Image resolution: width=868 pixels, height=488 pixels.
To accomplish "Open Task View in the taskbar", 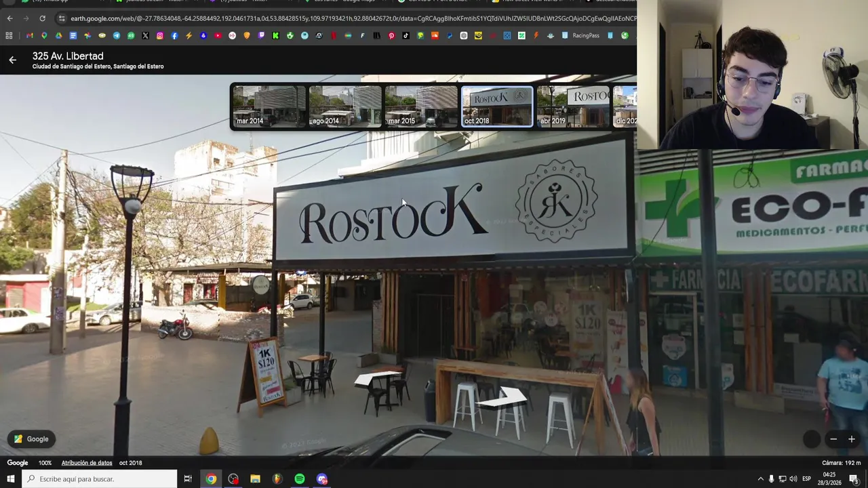I will [x=188, y=479].
